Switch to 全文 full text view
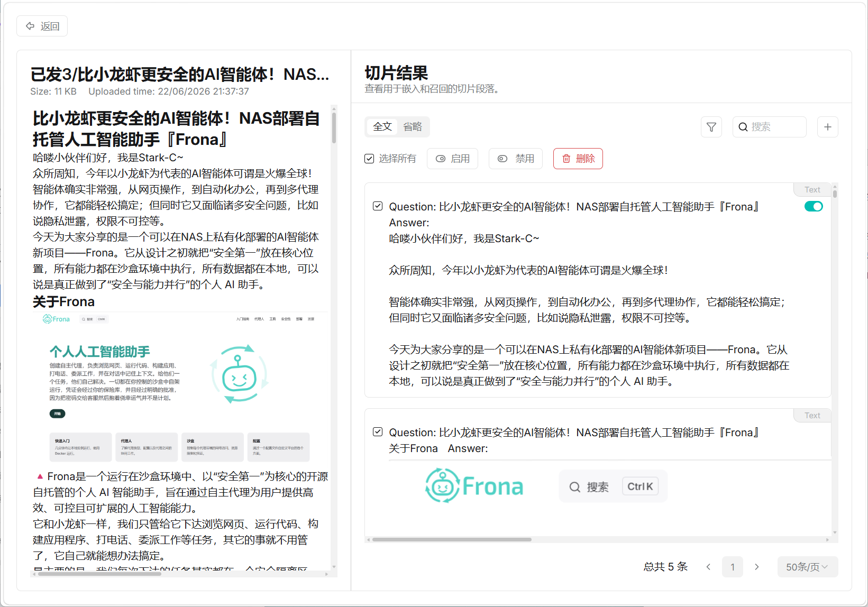The width and height of the screenshot is (868, 607). [382, 127]
